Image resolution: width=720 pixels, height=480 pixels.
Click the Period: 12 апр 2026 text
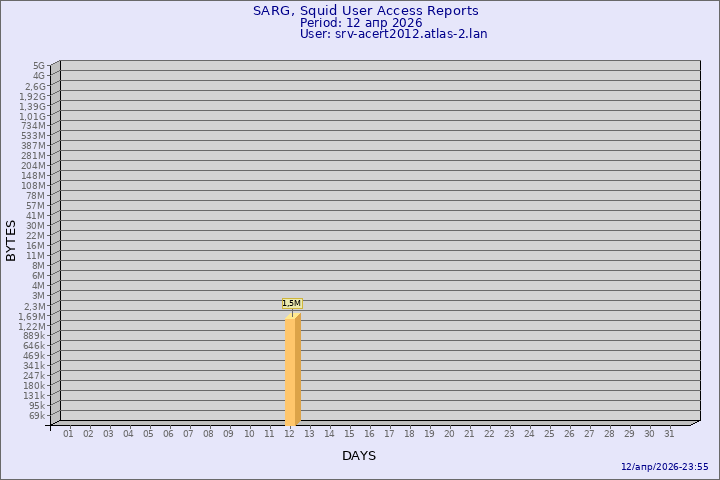tap(361, 23)
